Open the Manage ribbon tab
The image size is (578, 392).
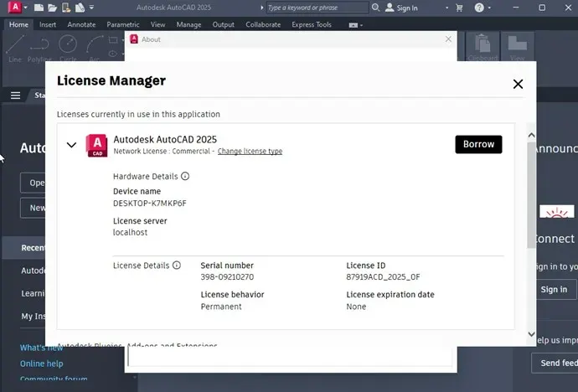coord(188,24)
